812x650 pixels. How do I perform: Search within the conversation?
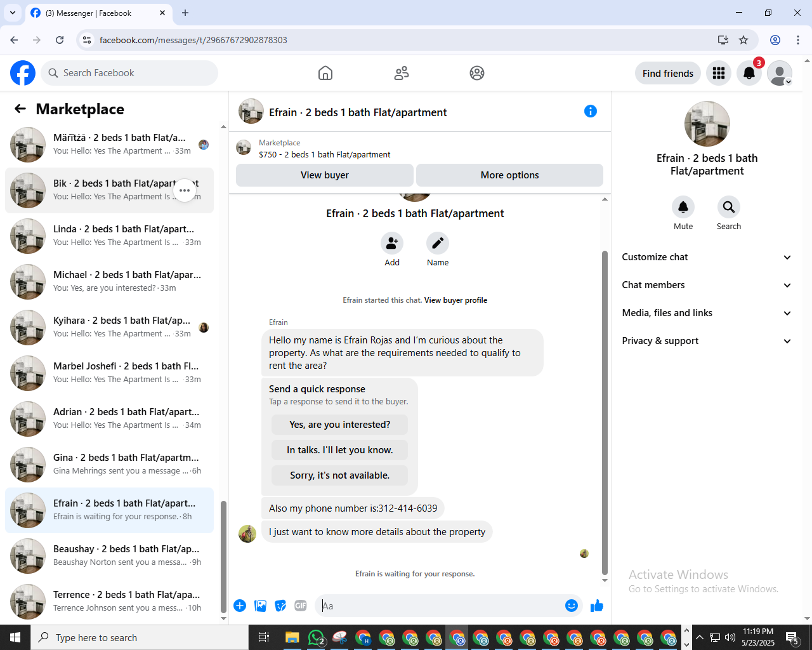(x=729, y=207)
